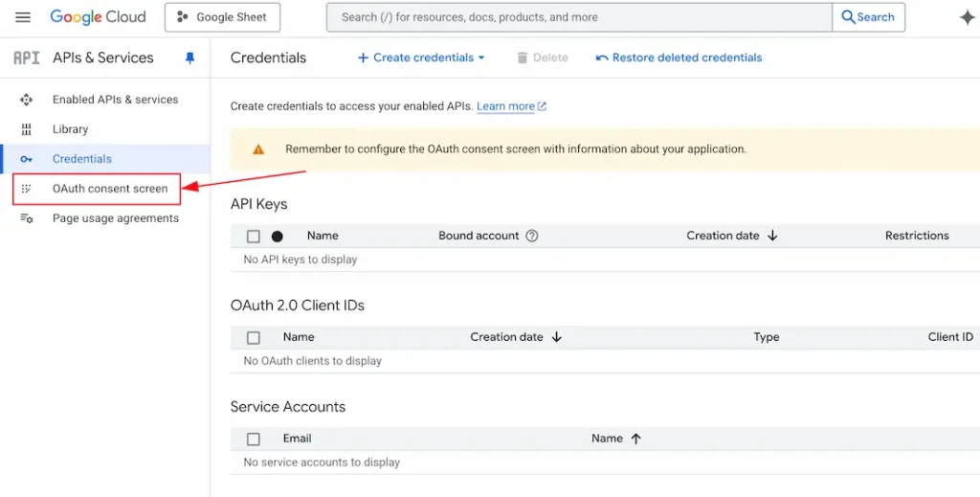Click the Library sidebar icon
980x497 pixels.
click(x=27, y=129)
